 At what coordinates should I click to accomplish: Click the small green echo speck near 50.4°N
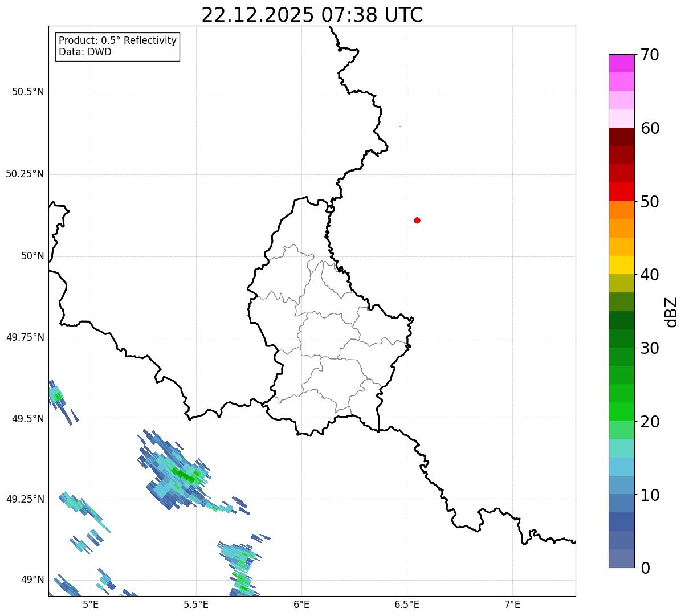[399, 127]
